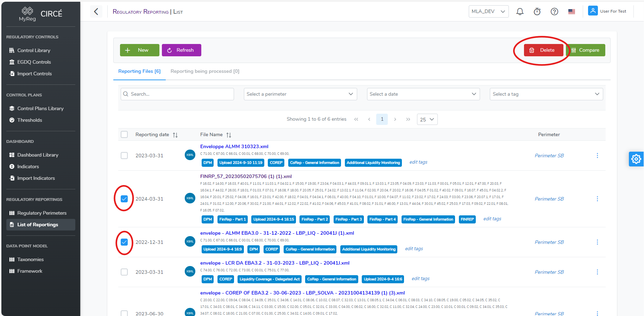
Task: Check the 2023-03-31 Enveloppe ALMM row checkbox
Action: (124, 156)
